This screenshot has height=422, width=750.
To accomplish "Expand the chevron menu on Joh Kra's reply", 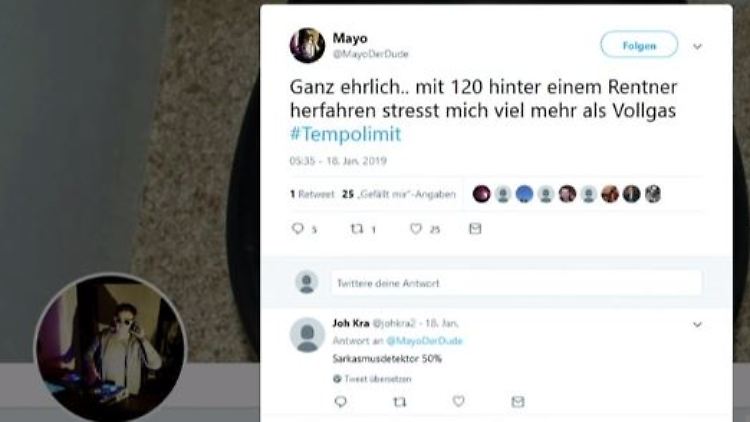I will (697, 324).
